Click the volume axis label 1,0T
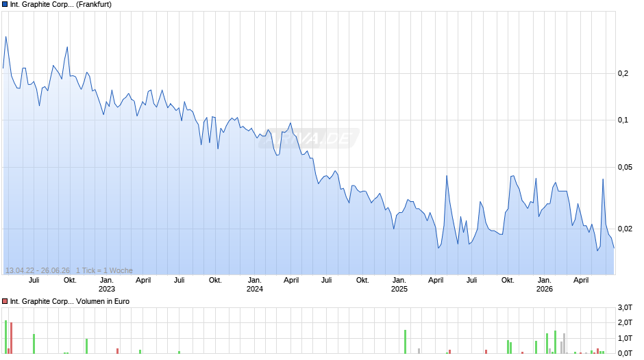 [x=625, y=338]
